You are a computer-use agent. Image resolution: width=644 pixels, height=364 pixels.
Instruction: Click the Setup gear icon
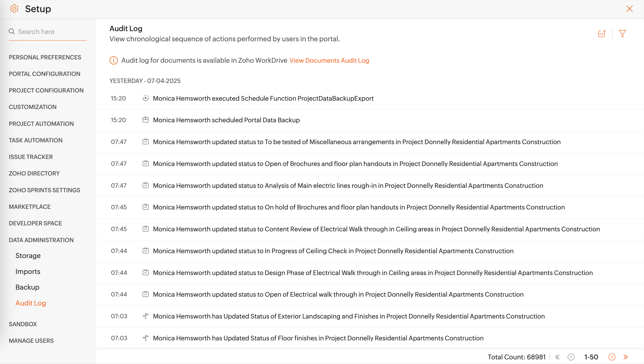14,9
